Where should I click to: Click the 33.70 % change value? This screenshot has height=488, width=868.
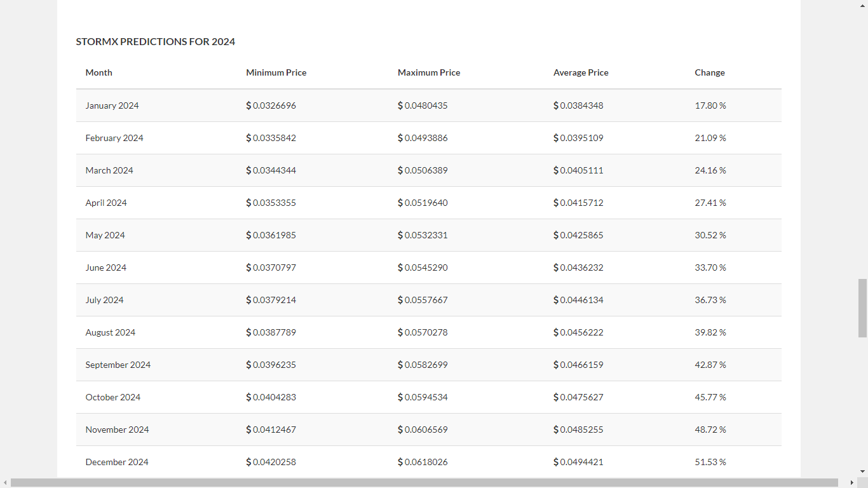pyautogui.click(x=710, y=268)
